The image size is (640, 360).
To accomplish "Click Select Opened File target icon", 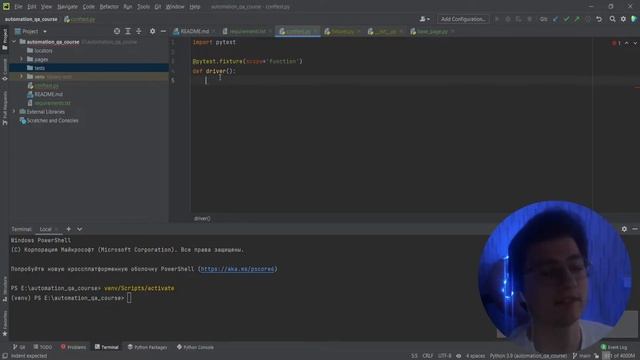I will 117,31.
